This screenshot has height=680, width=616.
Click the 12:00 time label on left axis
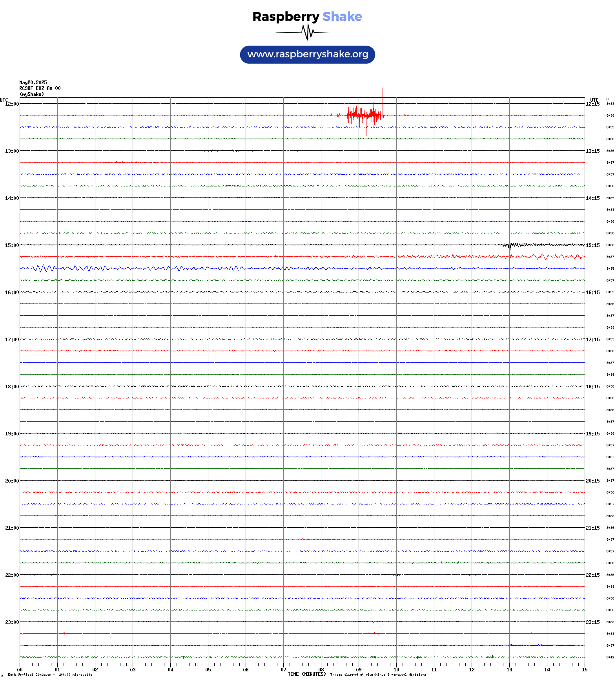(12, 104)
